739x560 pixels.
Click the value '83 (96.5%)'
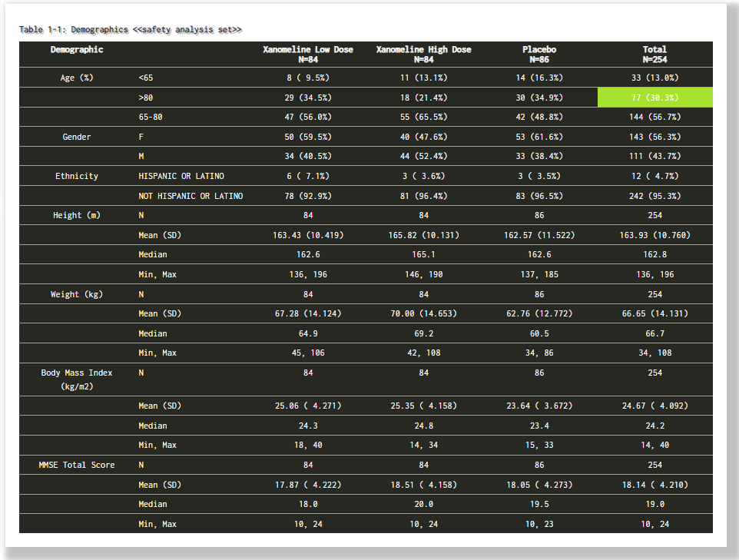tap(539, 196)
